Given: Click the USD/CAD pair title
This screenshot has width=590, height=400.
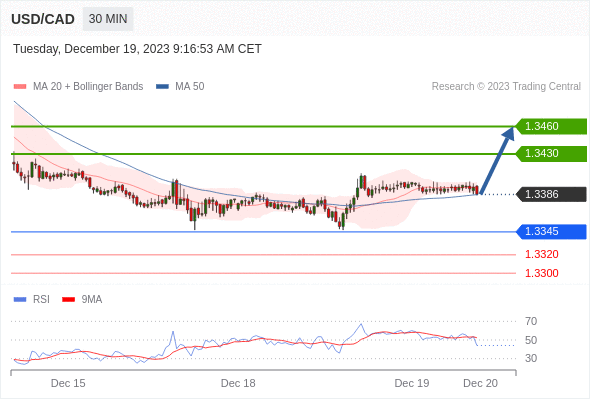Looking at the screenshot, I should point(43,19).
